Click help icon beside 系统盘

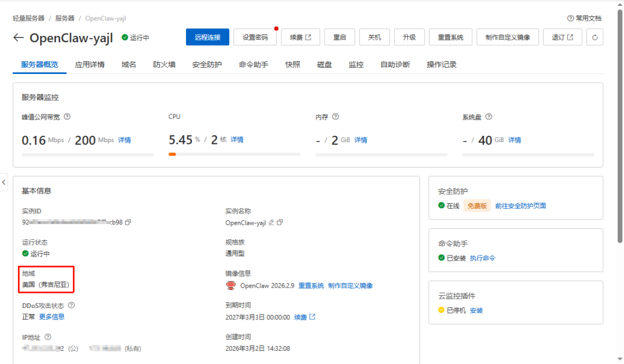coord(489,117)
